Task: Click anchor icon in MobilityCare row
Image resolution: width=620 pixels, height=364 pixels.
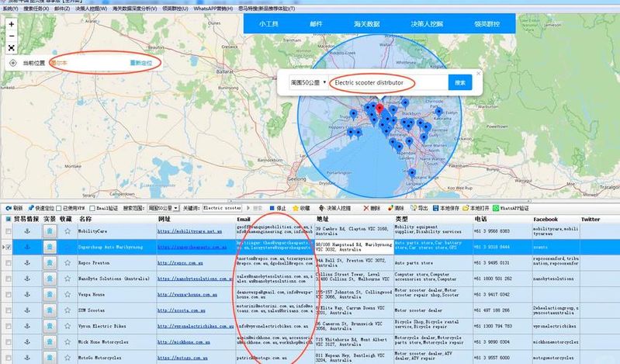Action: pyautogui.click(x=27, y=231)
